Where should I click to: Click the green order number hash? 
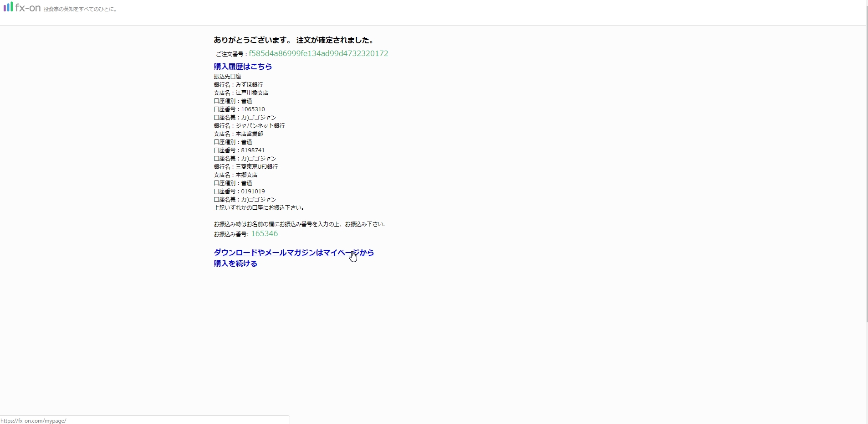coord(318,54)
